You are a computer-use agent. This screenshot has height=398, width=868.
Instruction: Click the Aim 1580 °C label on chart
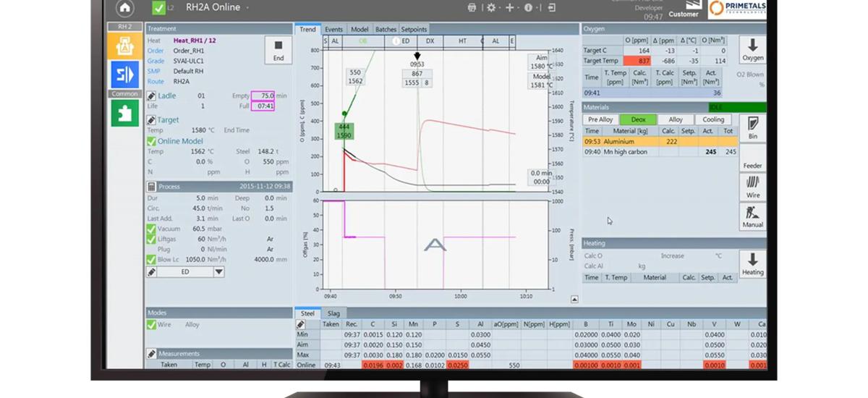click(x=542, y=62)
